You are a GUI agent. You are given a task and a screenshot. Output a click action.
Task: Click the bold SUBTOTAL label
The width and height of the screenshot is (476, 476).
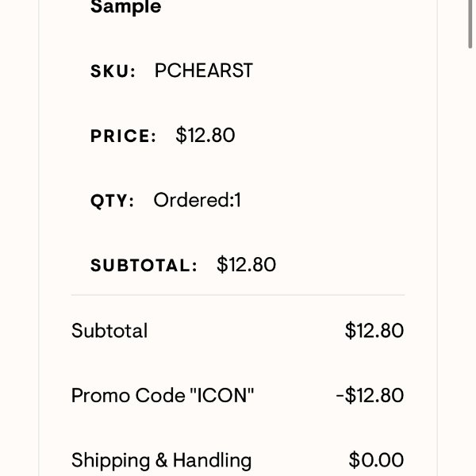coord(144,265)
